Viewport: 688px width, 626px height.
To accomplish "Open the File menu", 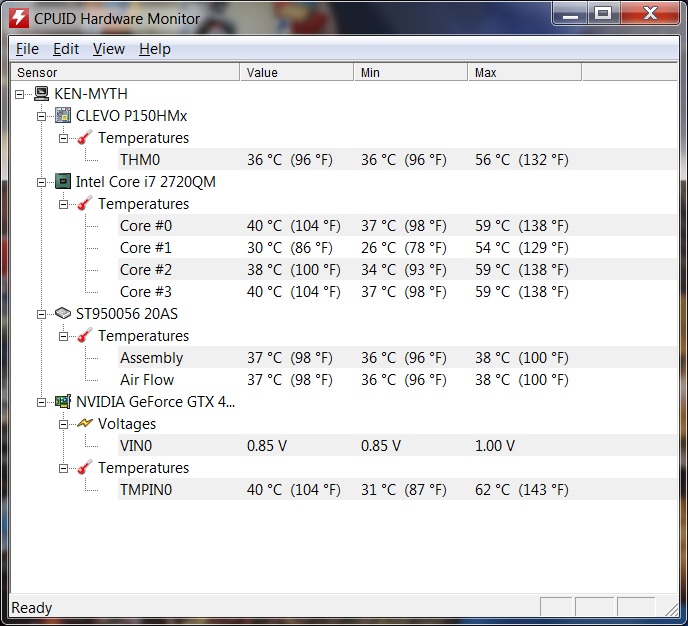I will [x=27, y=49].
